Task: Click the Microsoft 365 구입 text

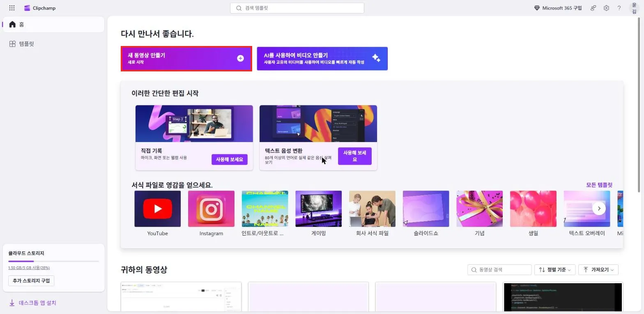Action: (562, 8)
